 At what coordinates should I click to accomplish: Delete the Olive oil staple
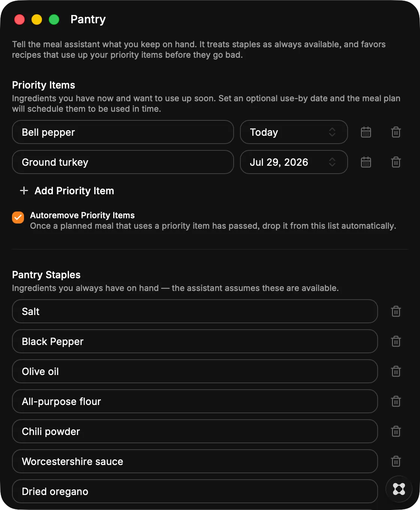click(396, 371)
